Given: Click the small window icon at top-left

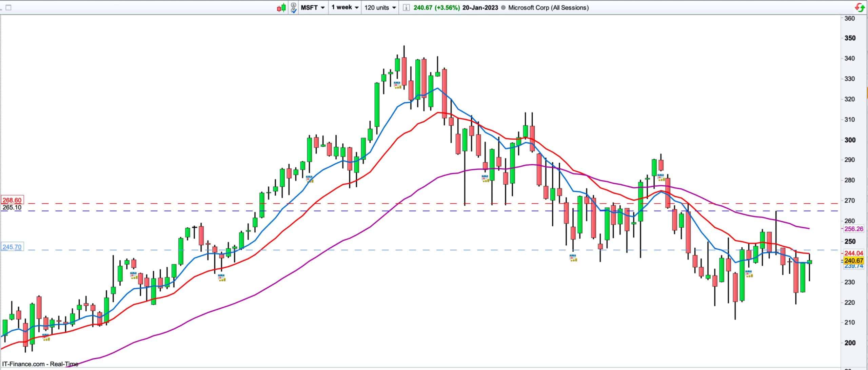Looking at the screenshot, I should coord(8,7).
